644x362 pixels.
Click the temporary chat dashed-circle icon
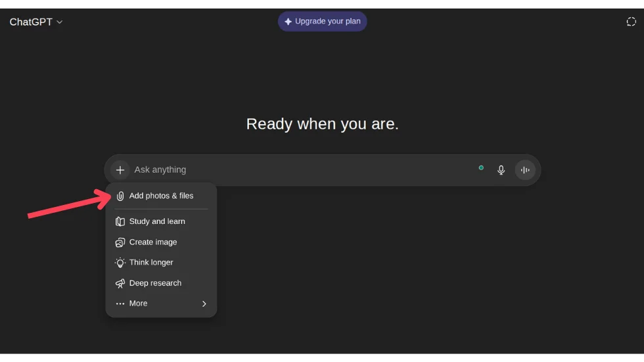click(631, 22)
